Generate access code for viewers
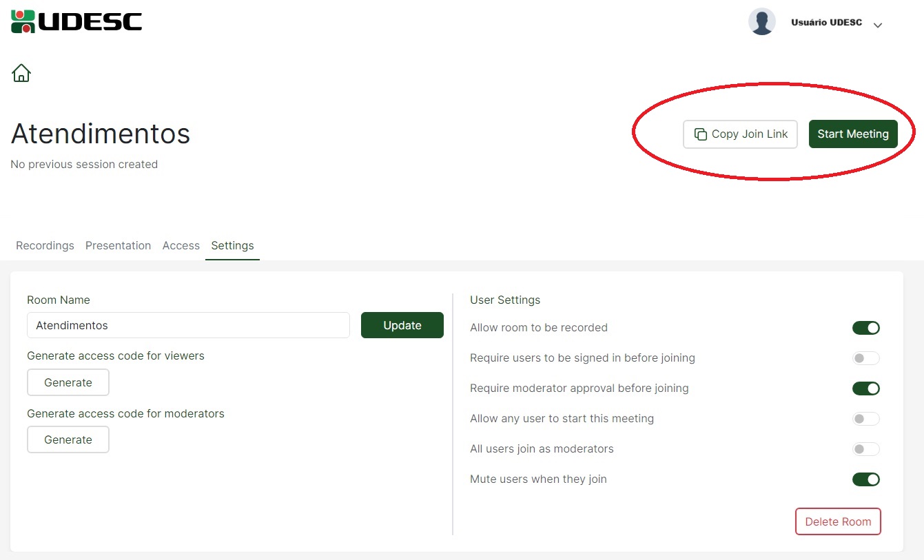The image size is (924, 560). point(68,382)
